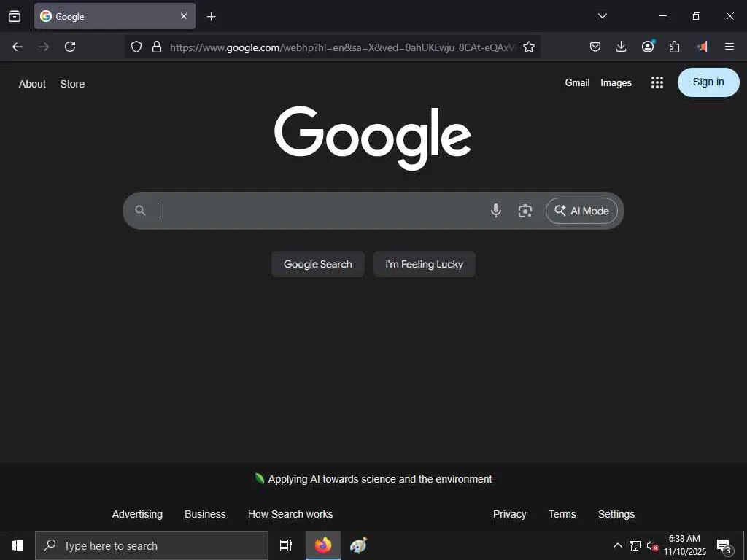747x560 pixels.
Task: Open Firefox View from the tab strip
Action: click(15, 16)
